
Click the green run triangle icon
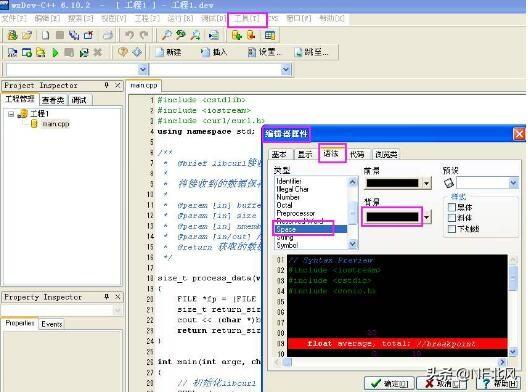[x=55, y=53]
